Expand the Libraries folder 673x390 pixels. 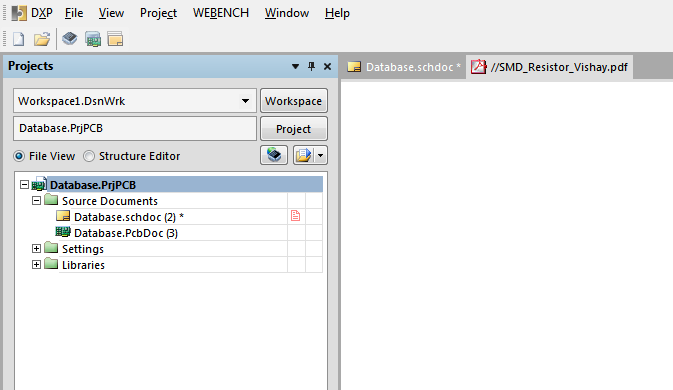(x=36, y=265)
